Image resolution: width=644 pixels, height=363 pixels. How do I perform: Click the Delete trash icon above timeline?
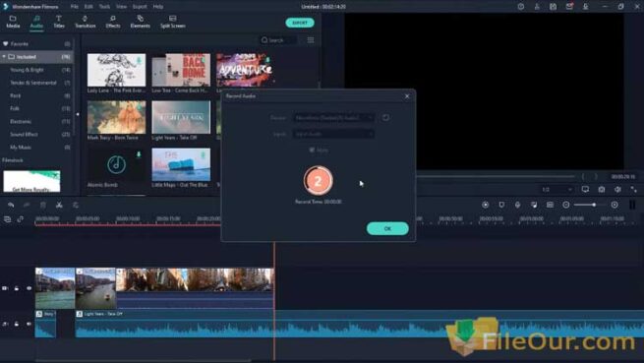coord(43,205)
